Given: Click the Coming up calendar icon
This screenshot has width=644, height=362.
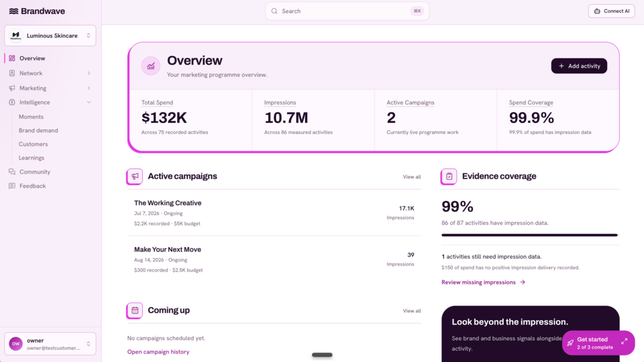Looking at the screenshot, I should [x=135, y=310].
